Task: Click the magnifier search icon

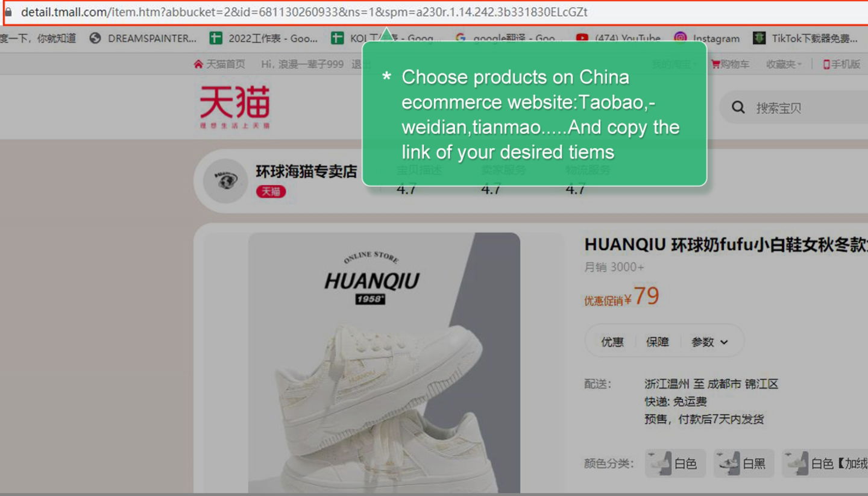Action: pyautogui.click(x=738, y=108)
